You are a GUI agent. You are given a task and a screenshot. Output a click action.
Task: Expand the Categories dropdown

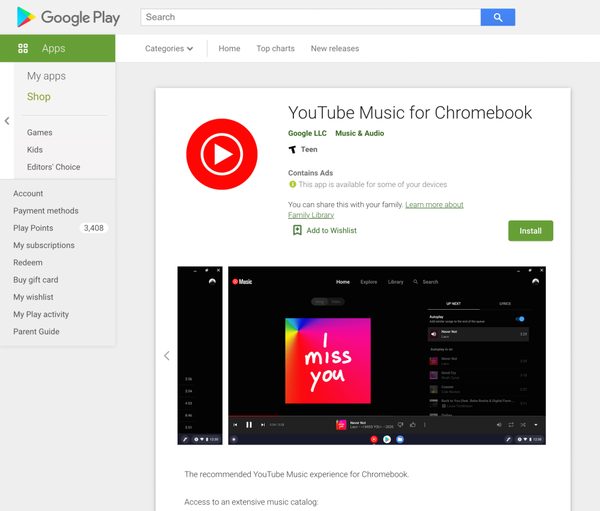(x=169, y=49)
